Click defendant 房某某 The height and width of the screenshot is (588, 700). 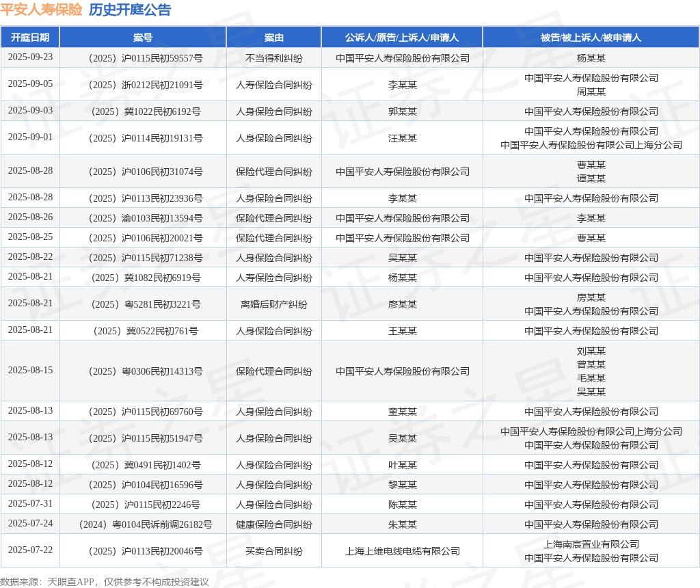591,298
